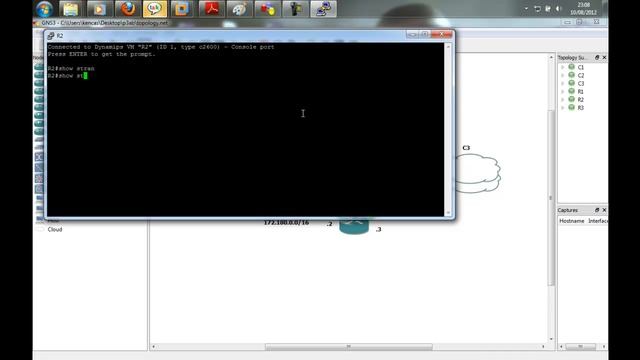Select C1 green status icon in Topology Summary
The width and height of the screenshot is (640, 360).
[x=571, y=67]
